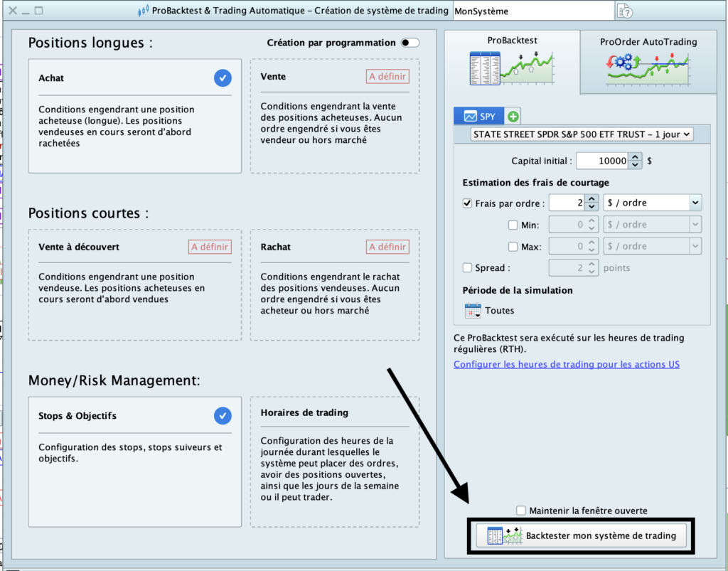Open the calendar icon for simulation period
This screenshot has height=571, width=728.
pos(473,311)
